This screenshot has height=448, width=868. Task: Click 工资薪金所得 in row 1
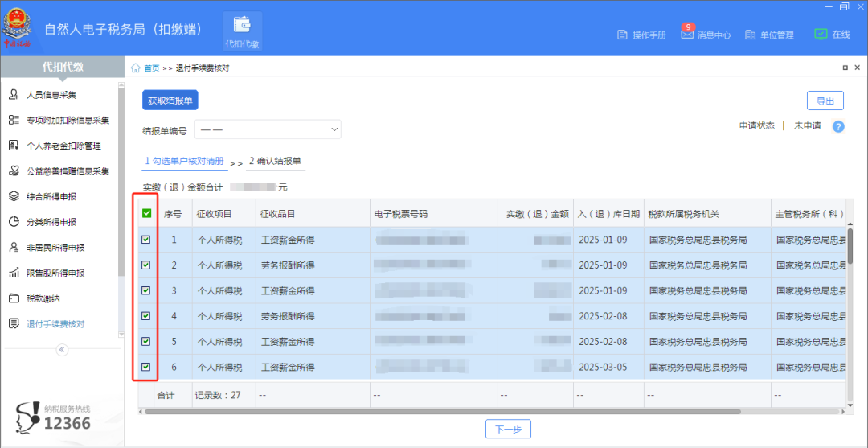288,240
